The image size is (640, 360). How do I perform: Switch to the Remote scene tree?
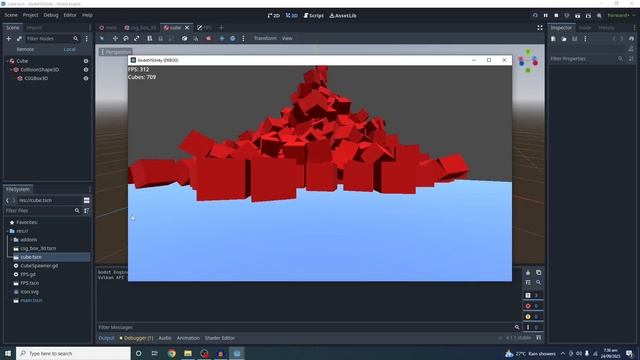25,49
